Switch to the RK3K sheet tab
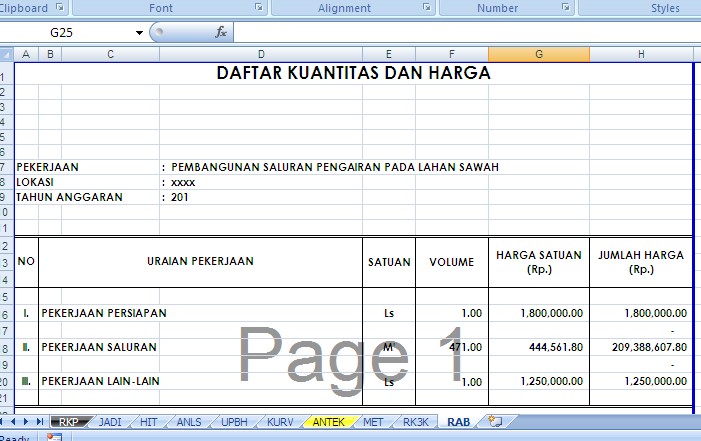701x441 pixels. point(416,422)
